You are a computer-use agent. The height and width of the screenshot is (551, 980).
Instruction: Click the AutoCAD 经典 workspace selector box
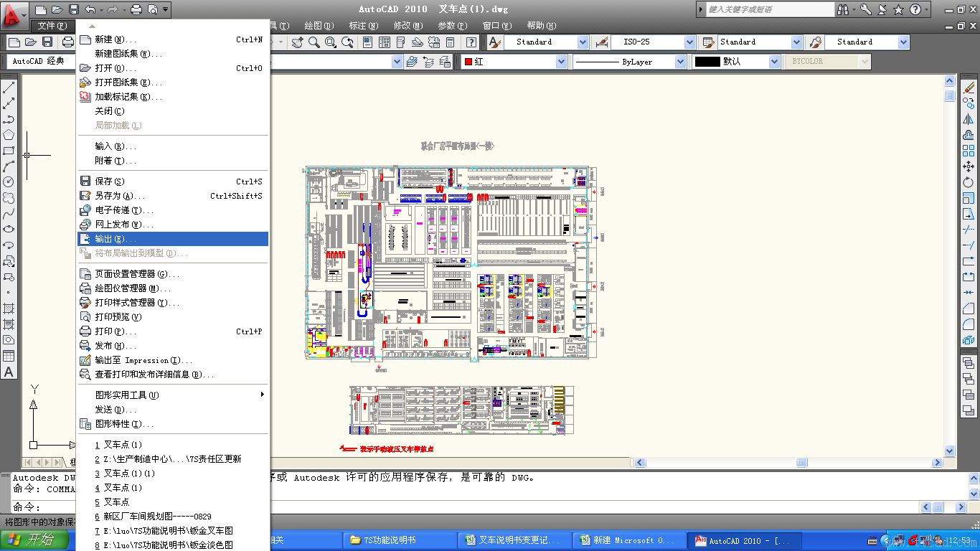pyautogui.click(x=39, y=62)
